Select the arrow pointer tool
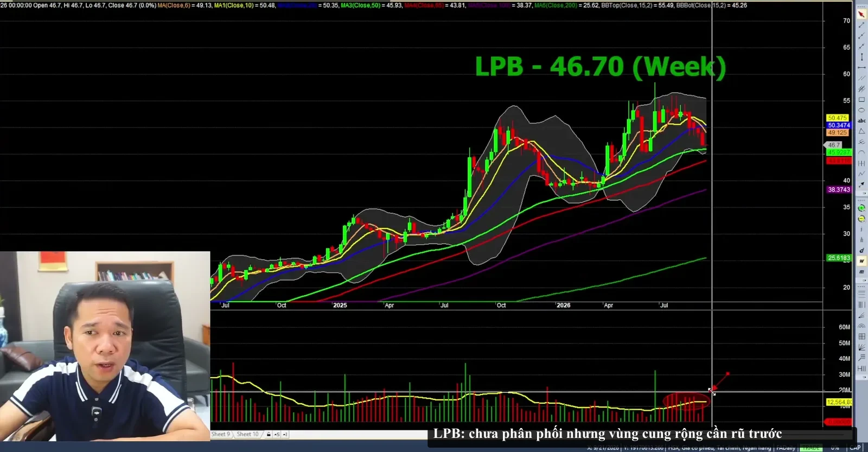The width and height of the screenshot is (868, 452). point(861,14)
